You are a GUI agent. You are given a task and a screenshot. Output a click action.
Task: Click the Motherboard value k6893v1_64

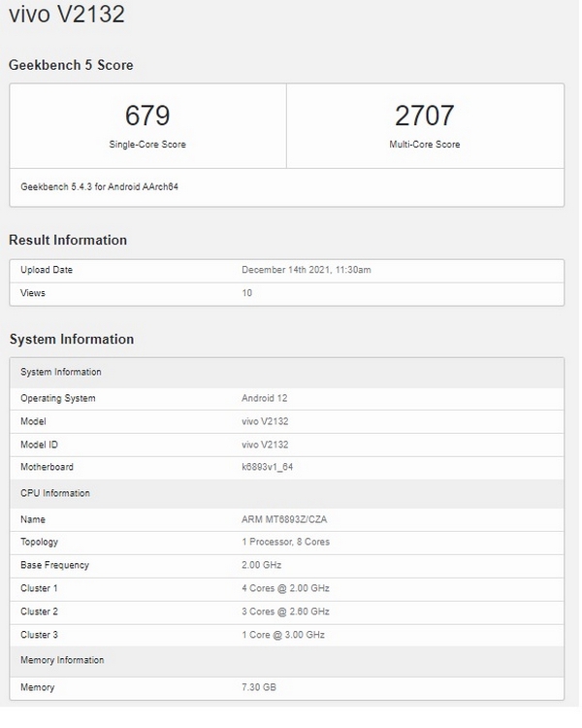click(x=268, y=467)
